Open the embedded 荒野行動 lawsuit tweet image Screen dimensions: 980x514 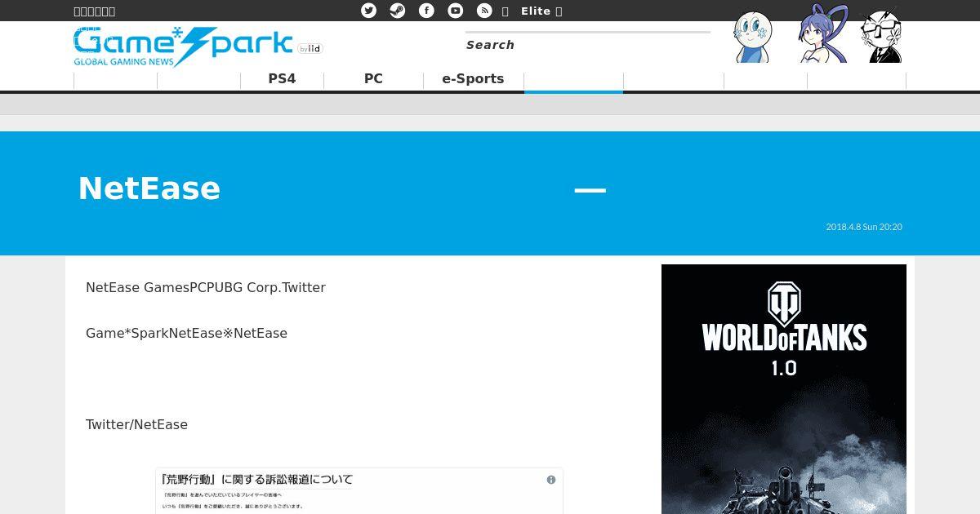[x=359, y=491]
